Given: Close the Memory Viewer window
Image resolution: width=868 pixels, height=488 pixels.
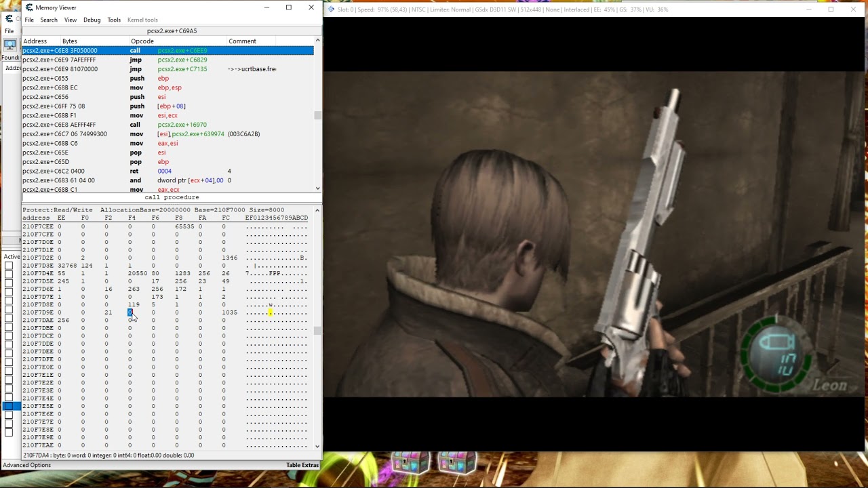Looking at the screenshot, I should [x=311, y=7].
